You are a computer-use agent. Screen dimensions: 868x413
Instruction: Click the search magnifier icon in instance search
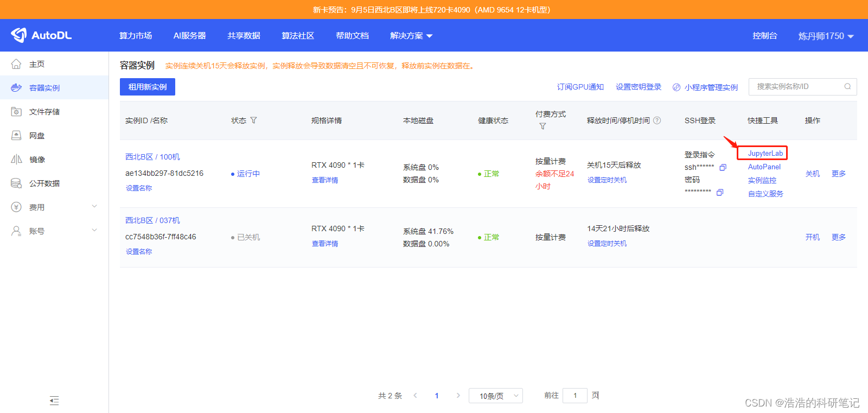click(x=847, y=87)
